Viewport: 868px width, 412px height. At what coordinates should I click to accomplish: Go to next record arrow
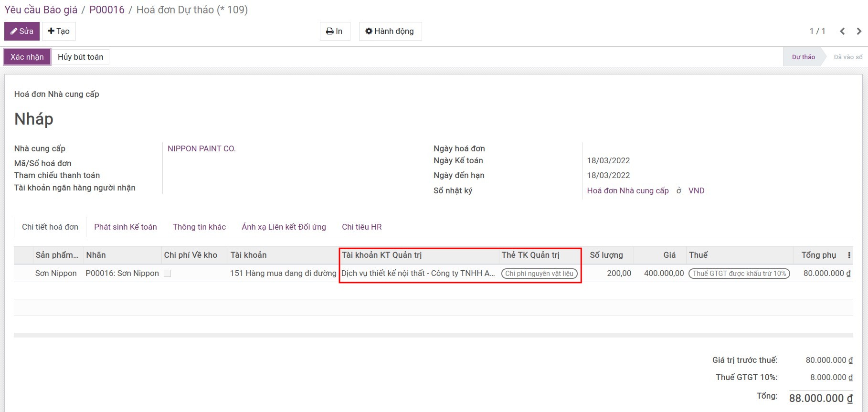[x=859, y=32]
